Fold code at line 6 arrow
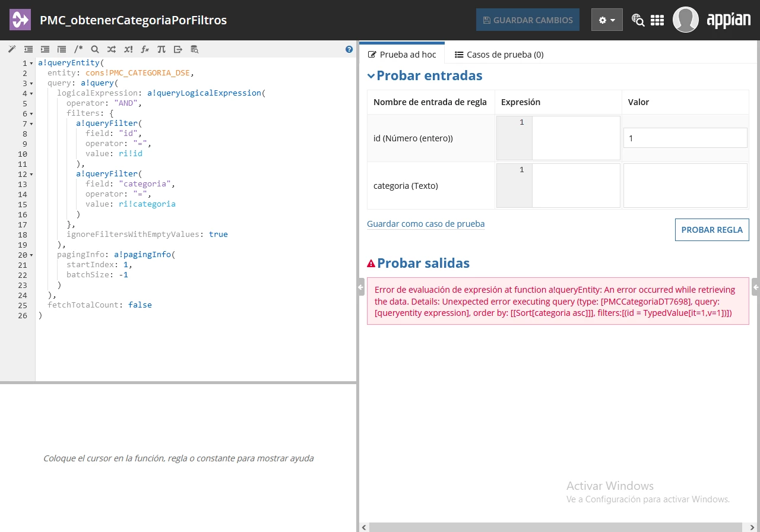The image size is (760, 532). [31, 113]
